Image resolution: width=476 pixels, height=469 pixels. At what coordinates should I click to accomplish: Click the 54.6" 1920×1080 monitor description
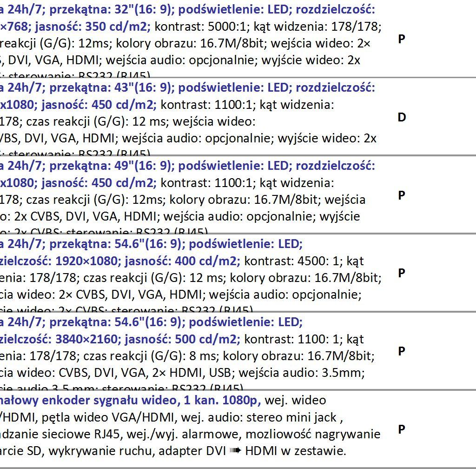click(x=191, y=273)
